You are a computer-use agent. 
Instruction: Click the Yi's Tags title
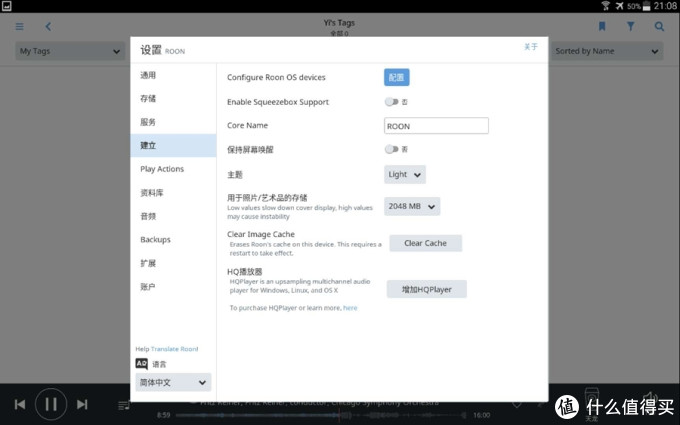(339, 23)
